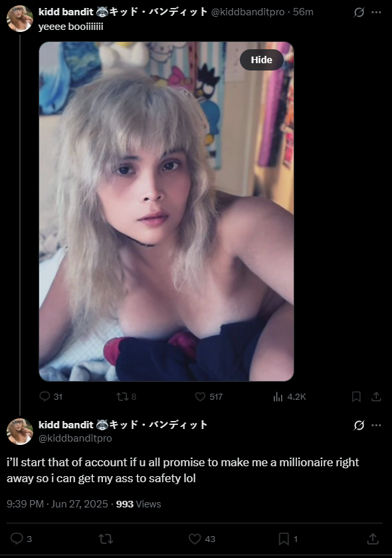Click the Grok icon on top post
The width and height of the screenshot is (392, 558).
[359, 12]
